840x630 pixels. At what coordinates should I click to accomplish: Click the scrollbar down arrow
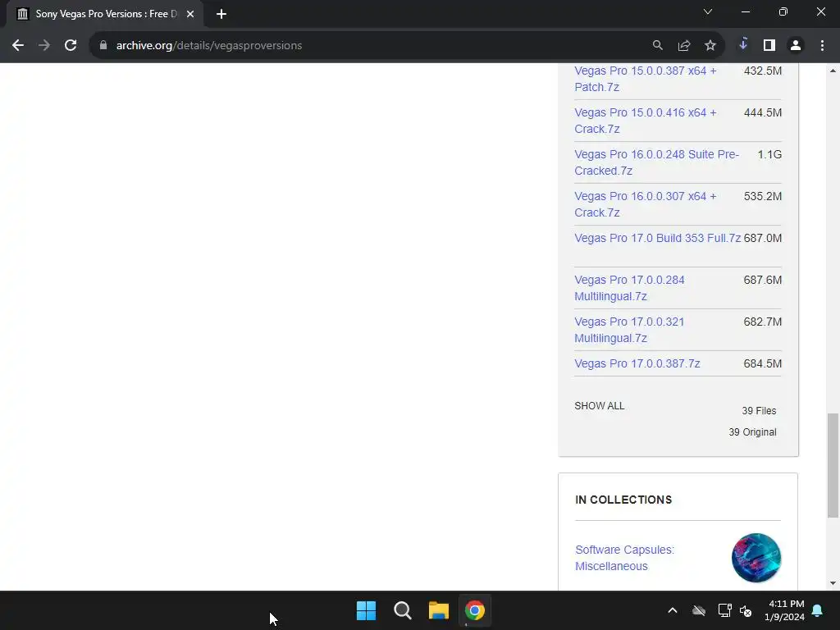coord(833,583)
